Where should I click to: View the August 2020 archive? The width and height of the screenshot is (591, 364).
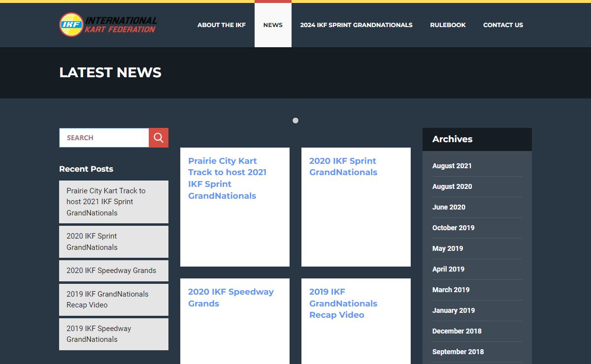coord(452,186)
